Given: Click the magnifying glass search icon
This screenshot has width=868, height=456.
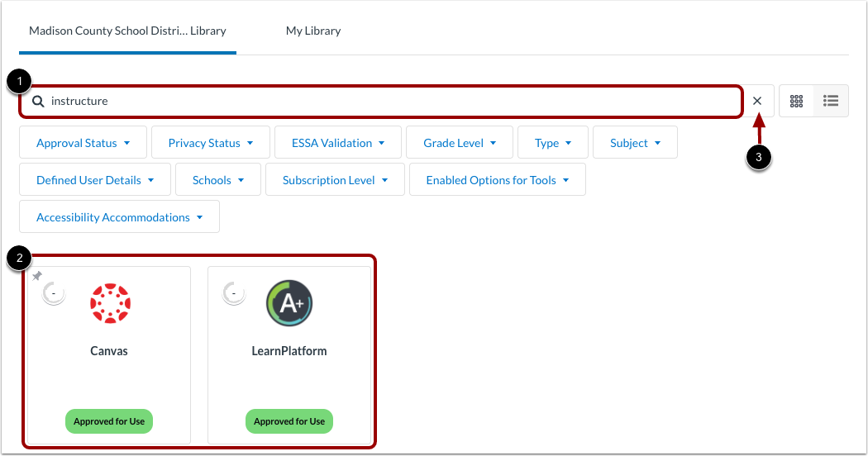Looking at the screenshot, I should pos(38,102).
